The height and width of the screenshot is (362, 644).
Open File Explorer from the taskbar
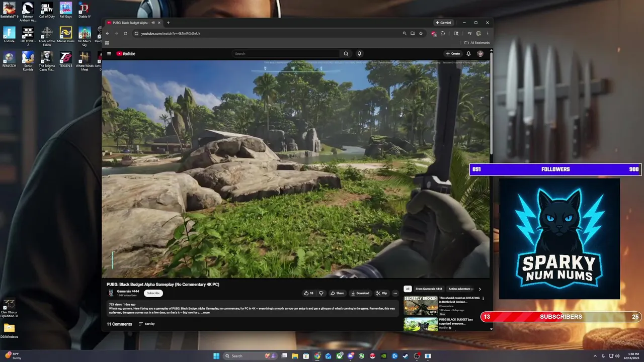[x=295, y=356]
